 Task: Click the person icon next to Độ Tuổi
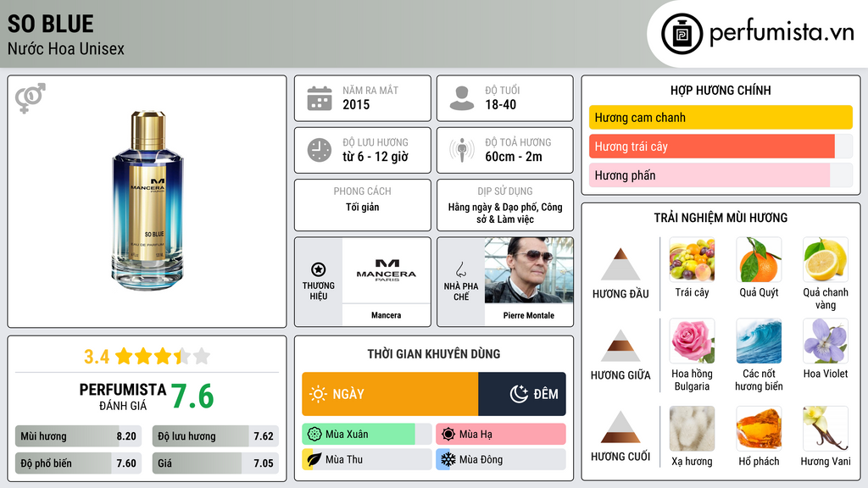click(x=462, y=98)
